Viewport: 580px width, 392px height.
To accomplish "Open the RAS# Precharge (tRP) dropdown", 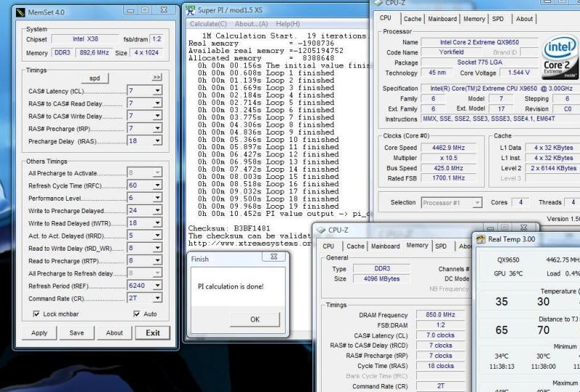I will 157,128.
